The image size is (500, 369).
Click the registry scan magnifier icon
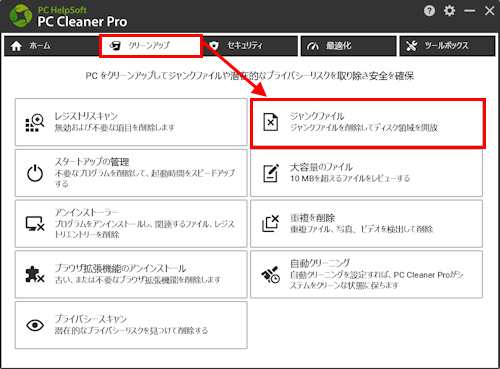[x=35, y=123]
